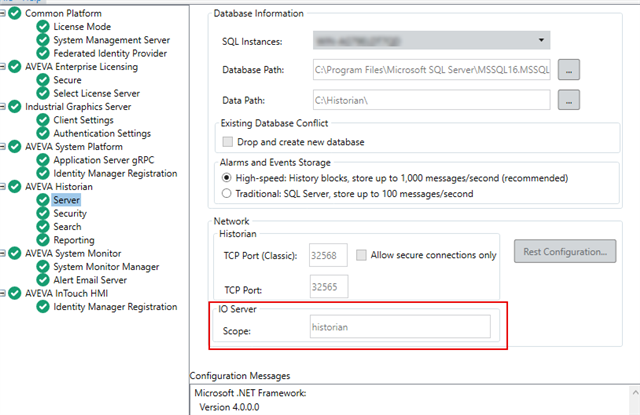The width and height of the screenshot is (640, 415).
Task: Toggle Allow secure connections only checkbox
Action: (x=361, y=255)
